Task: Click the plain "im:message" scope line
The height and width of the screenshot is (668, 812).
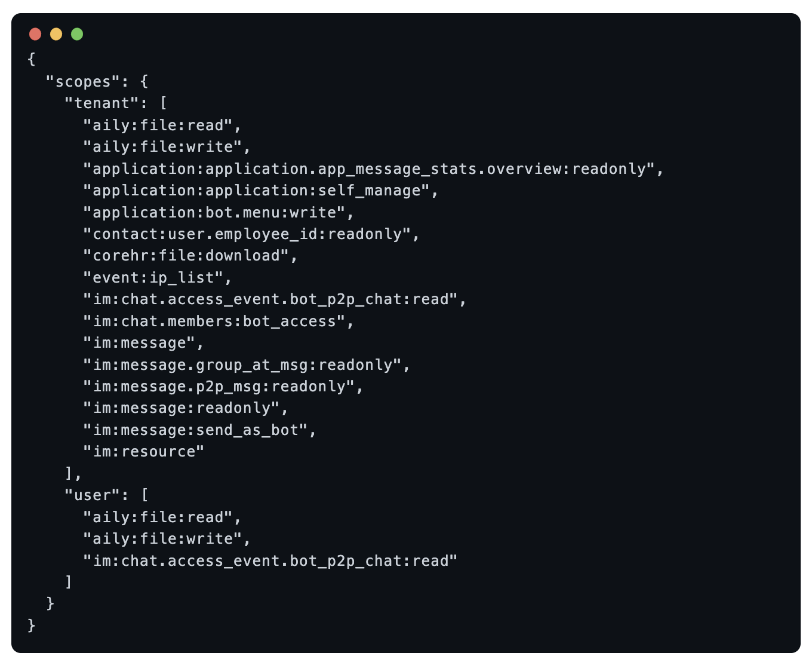Action: (x=139, y=343)
